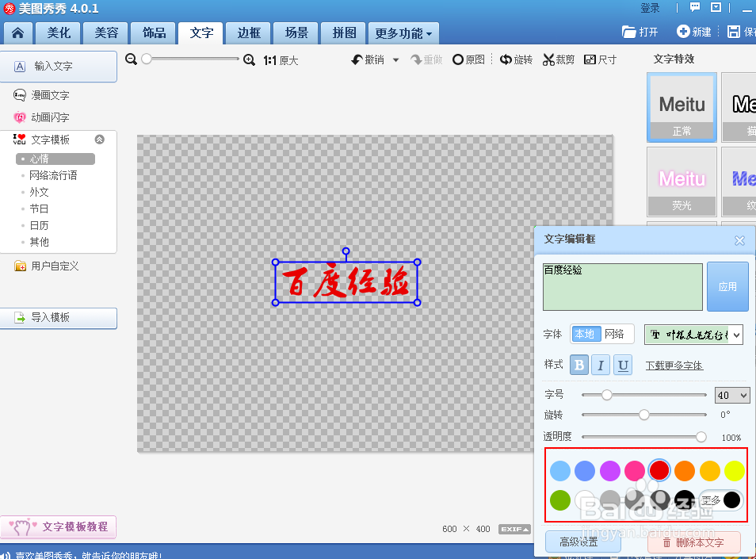756x559 pixels.
Task: Open the 拼图 tab
Action: 344,33
